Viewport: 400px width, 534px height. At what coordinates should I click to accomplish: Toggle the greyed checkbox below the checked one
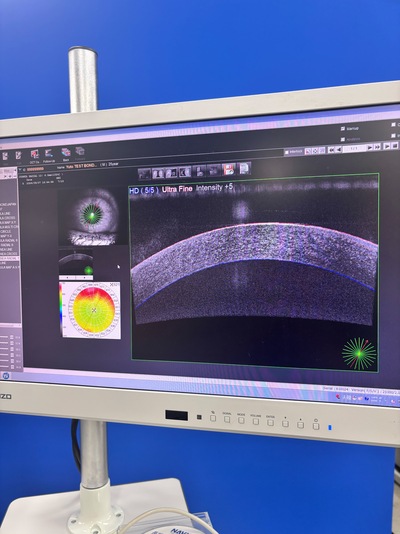pos(343,139)
